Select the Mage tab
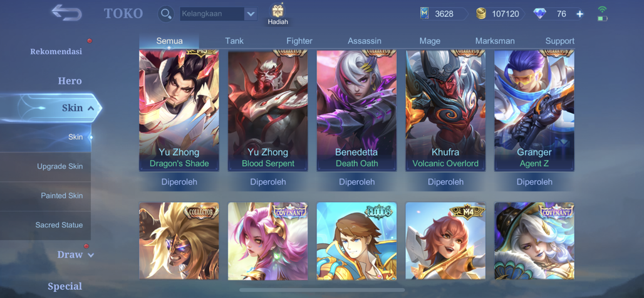 [x=430, y=41]
